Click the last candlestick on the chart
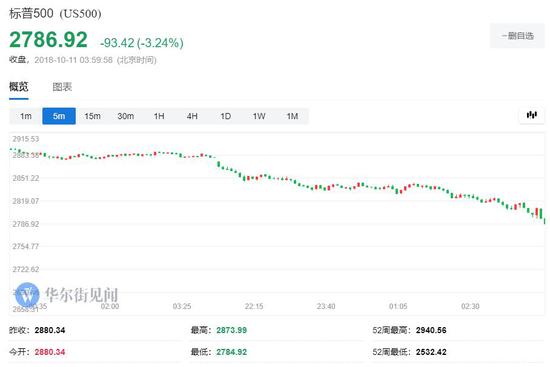This screenshot has width=550, height=367. [x=545, y=221]
